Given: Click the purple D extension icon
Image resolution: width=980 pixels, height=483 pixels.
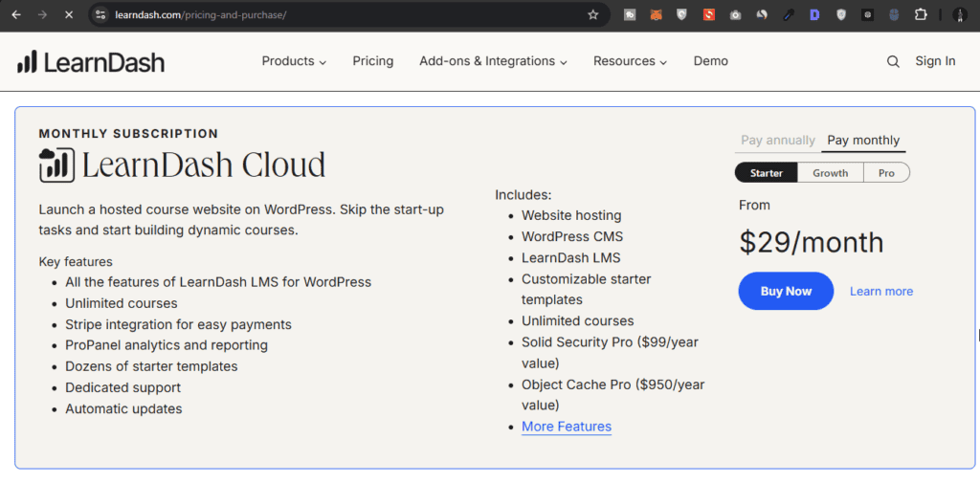Looking at the screenshot, I should 814,14.
